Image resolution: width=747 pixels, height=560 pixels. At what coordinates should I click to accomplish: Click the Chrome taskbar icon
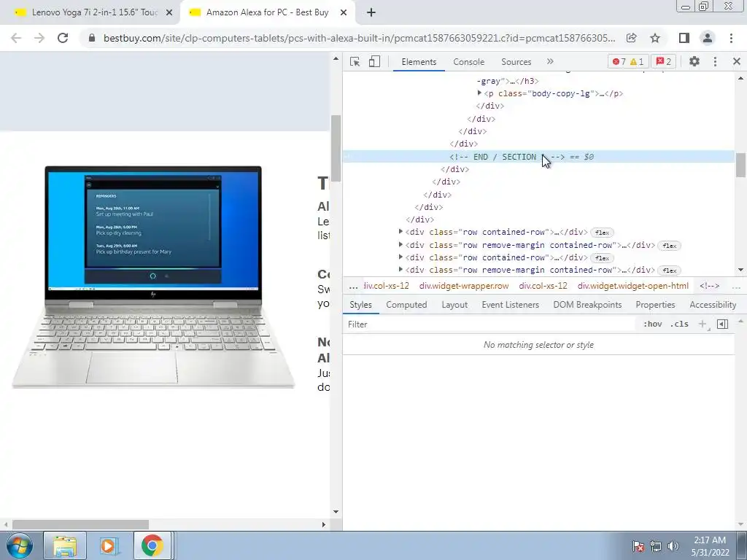pos(152,545)
